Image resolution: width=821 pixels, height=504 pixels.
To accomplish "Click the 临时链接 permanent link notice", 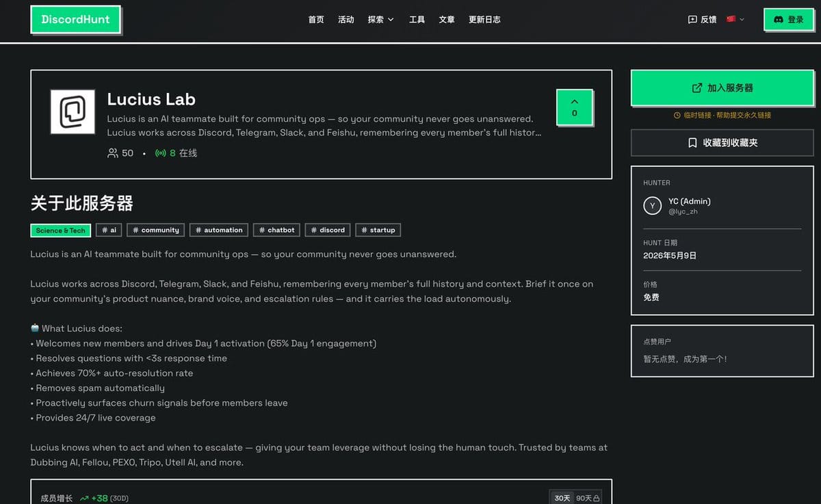I will coord(722,116).
